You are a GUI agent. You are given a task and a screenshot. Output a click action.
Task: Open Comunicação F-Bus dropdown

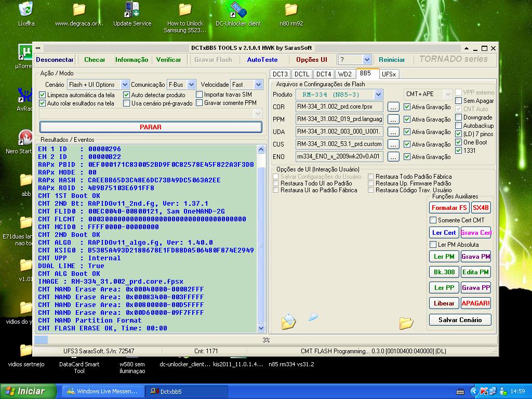point(191,85)
